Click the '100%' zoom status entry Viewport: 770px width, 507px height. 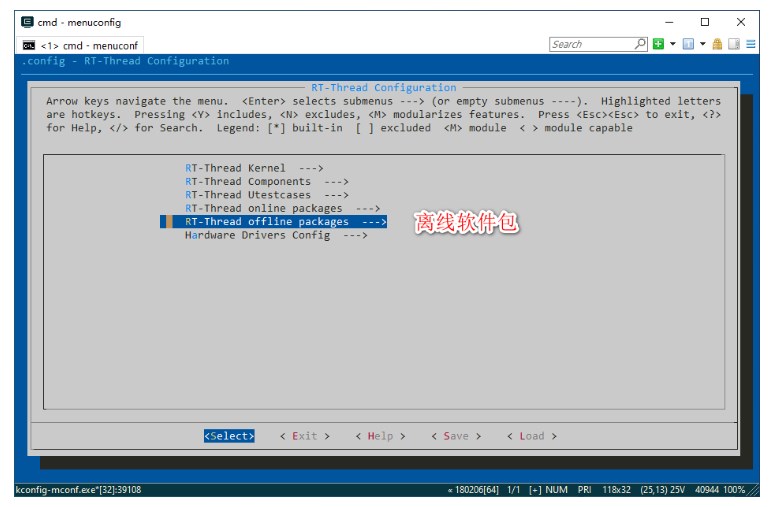734,490
